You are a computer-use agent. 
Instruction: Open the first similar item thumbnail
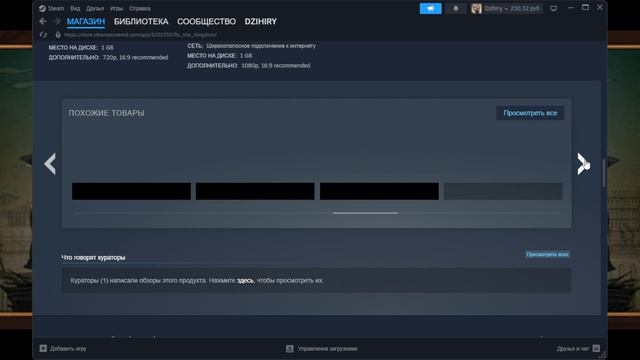131,191
